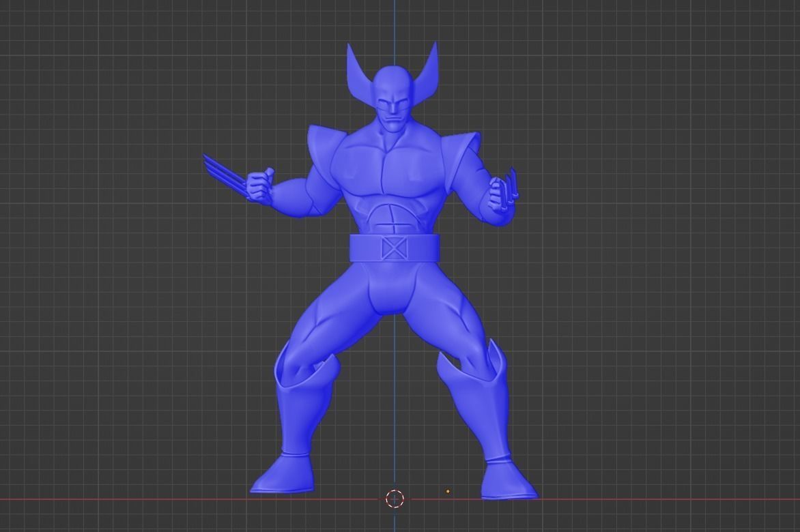This screenshot has height=532, width=800.
Task: Select the small orange object origin dot
Action: coord(448,491)
